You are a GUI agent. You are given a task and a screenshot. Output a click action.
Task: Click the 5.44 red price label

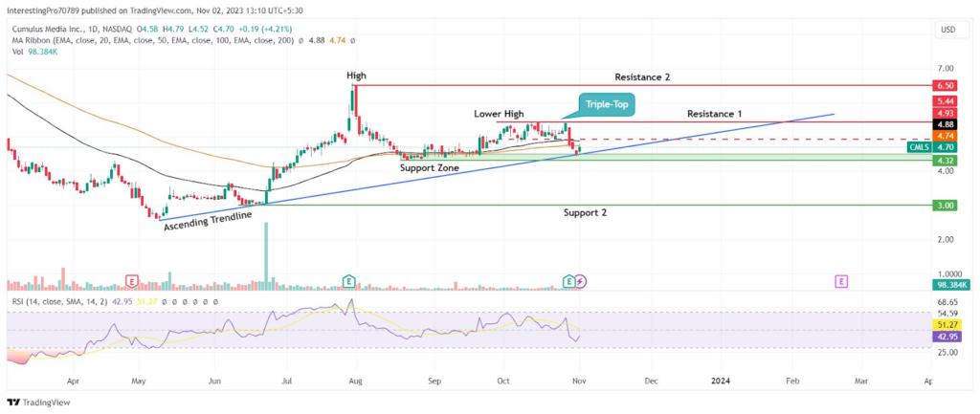point(944,101)
